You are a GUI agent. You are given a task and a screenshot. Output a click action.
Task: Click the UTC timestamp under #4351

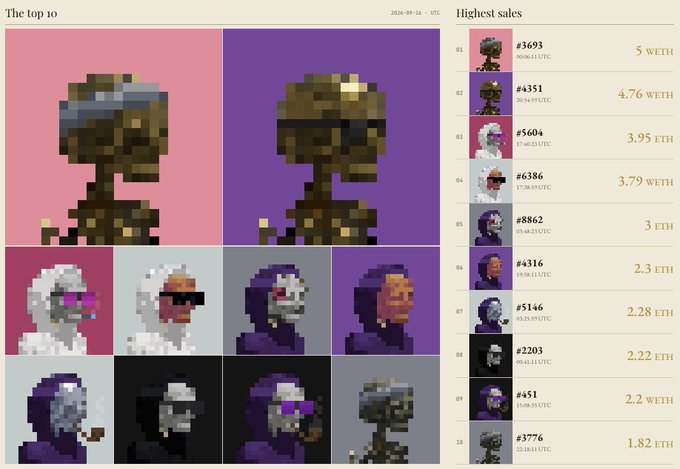pyautogui.click(x=533, y=100)
